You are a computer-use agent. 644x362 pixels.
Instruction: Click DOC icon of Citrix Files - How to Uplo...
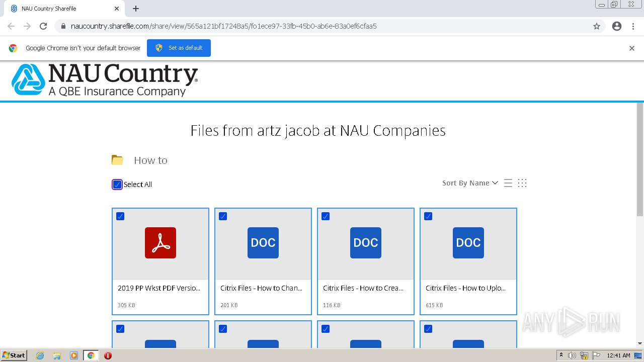(x=468, y=243)
